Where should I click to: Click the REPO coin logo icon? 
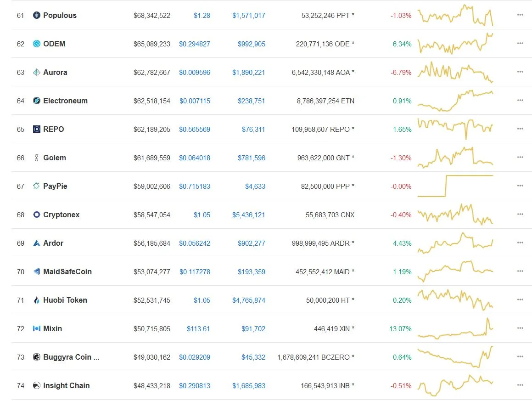[37, 130]
